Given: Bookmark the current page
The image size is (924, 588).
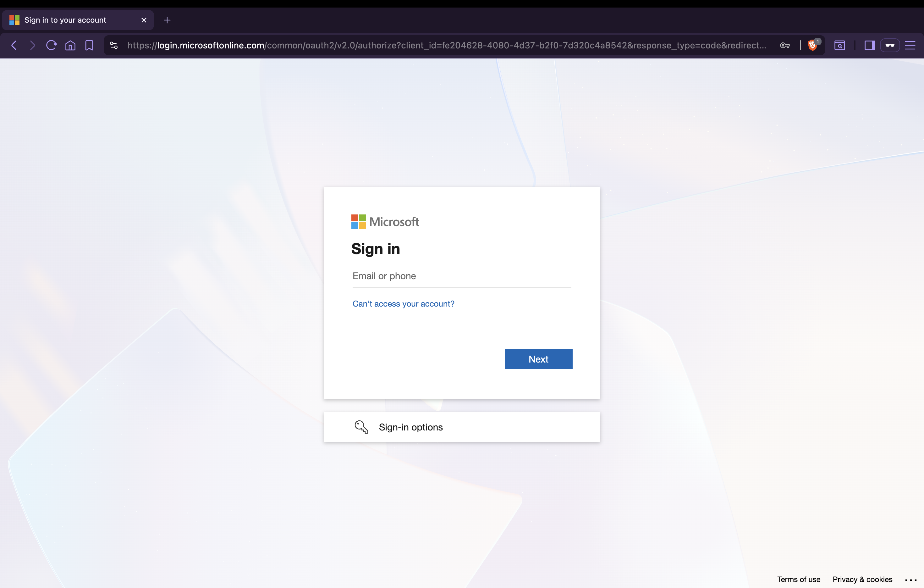Looking at the screenshot, I should click(89, 45).
